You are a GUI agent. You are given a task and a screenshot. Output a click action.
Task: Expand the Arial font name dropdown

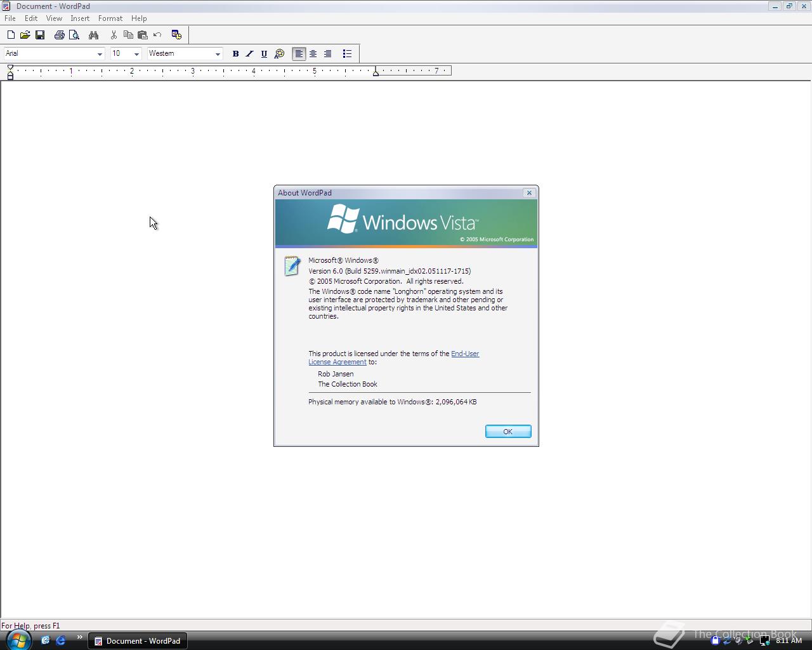(100, 54)
